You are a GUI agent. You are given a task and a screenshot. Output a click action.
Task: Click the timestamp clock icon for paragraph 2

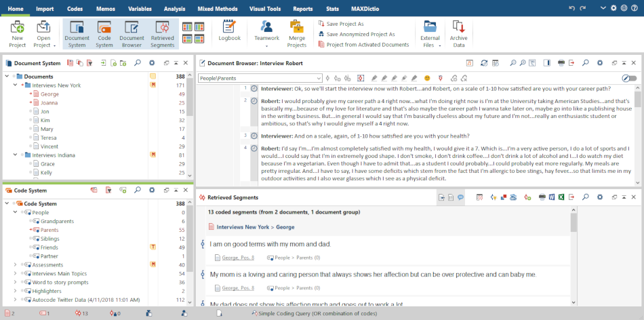(254, 100)
